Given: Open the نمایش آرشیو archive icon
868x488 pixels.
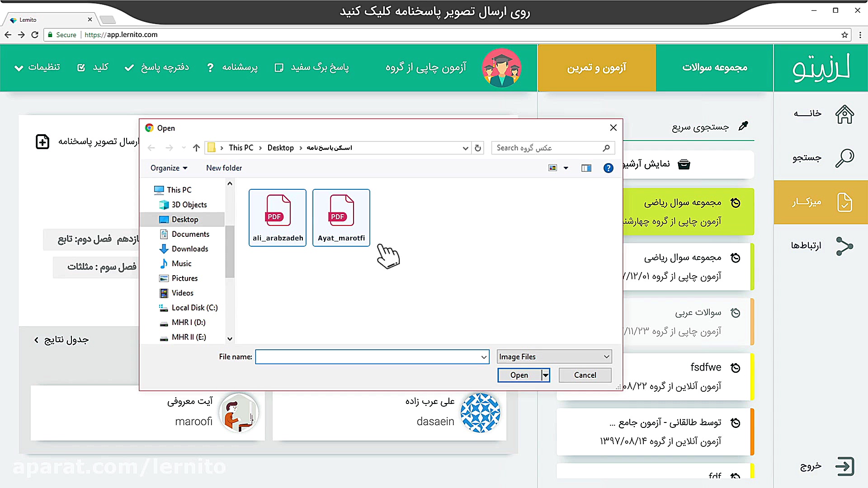Looking at the screenshot, I should click(684, 164).
